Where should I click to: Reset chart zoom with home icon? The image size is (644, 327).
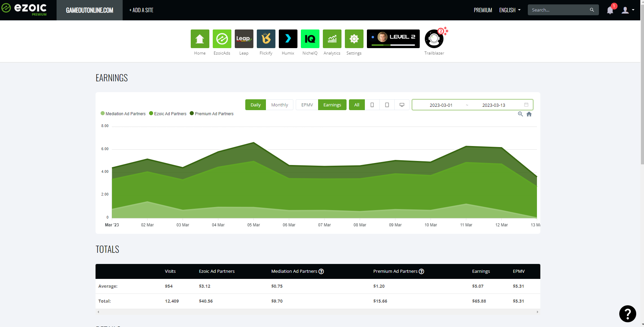coord(529,114)
